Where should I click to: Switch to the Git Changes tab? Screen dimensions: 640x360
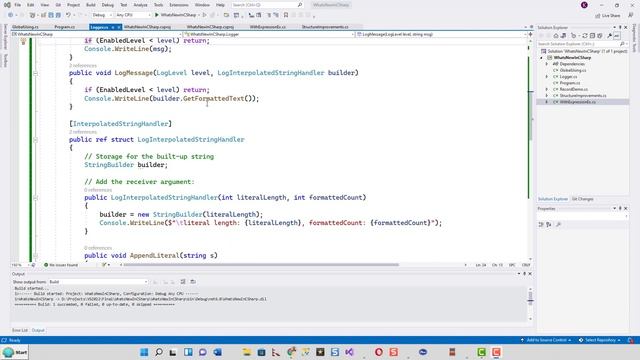[x=582, y=199]
